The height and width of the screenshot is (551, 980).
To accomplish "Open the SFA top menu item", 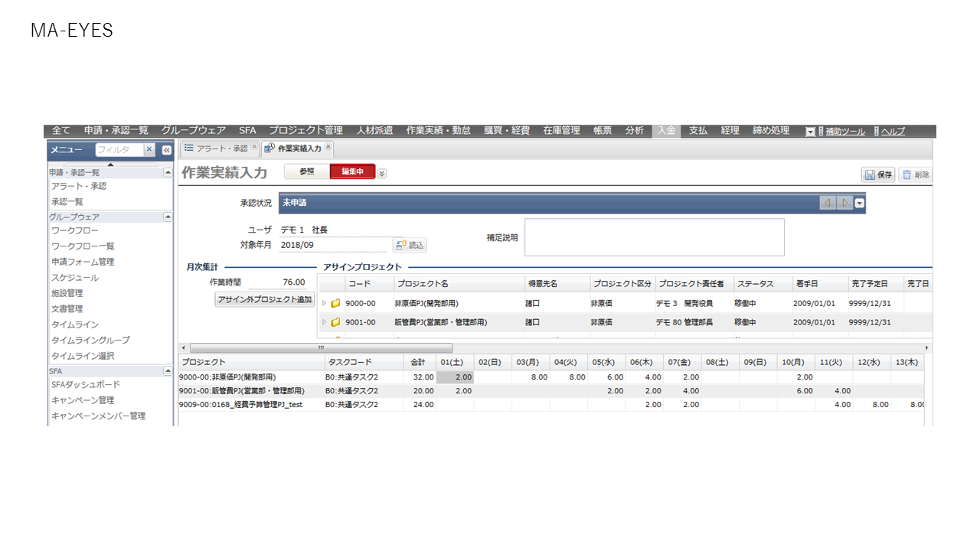I will click(247, 131).
